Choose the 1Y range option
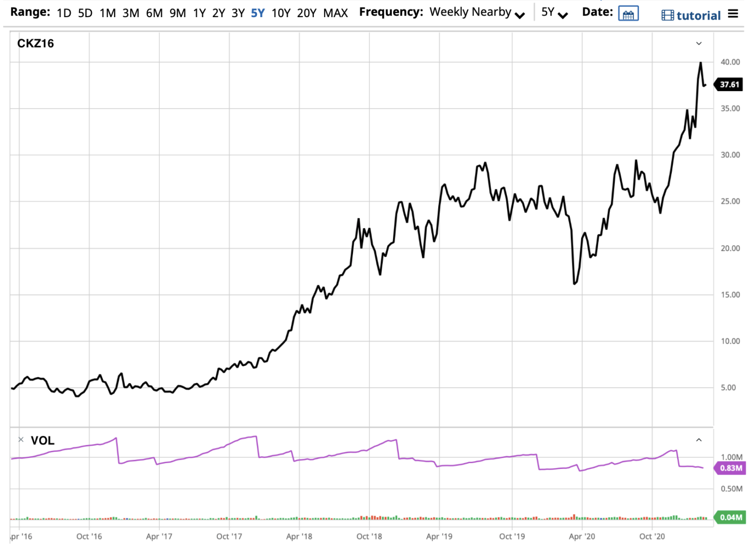Screen dimensions: 752x560 coord(199,13)
